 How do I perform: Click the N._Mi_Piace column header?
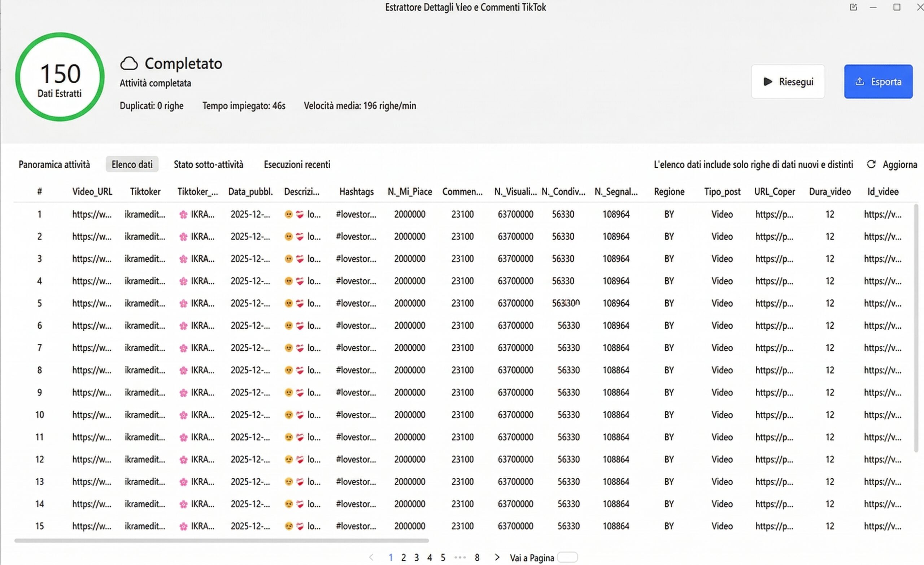[x=410, y=192]
